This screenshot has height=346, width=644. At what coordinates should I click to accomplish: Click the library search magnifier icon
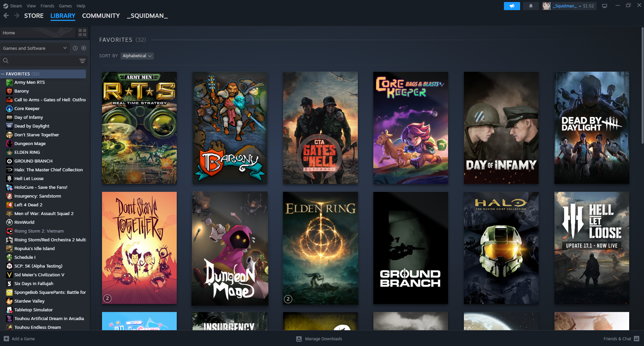click(6, 61)
